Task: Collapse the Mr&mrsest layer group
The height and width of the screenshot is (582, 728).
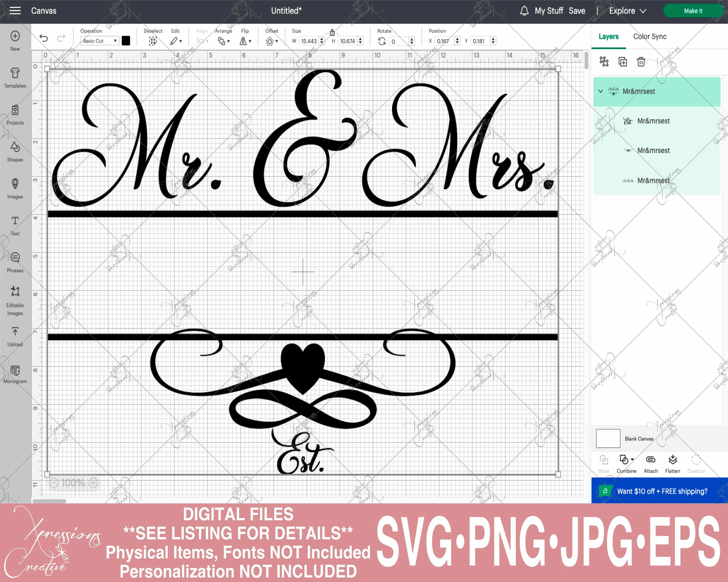Action: (600, 91)
